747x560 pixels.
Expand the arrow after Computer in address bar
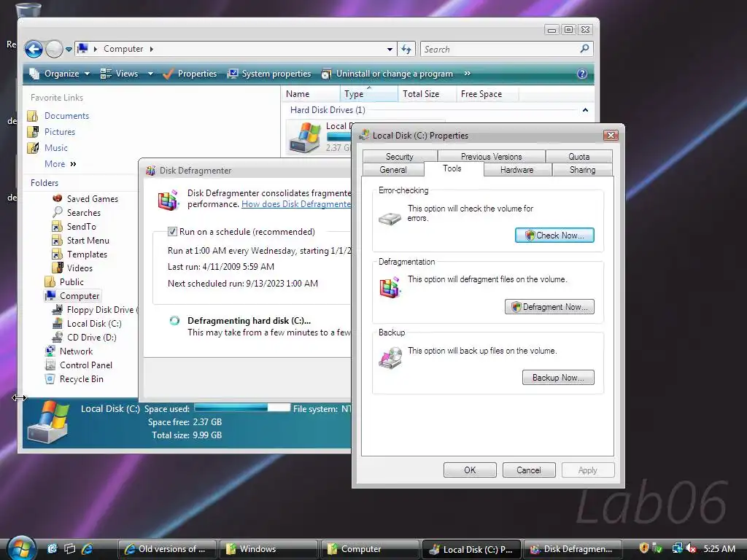click(x=152, y=49)
